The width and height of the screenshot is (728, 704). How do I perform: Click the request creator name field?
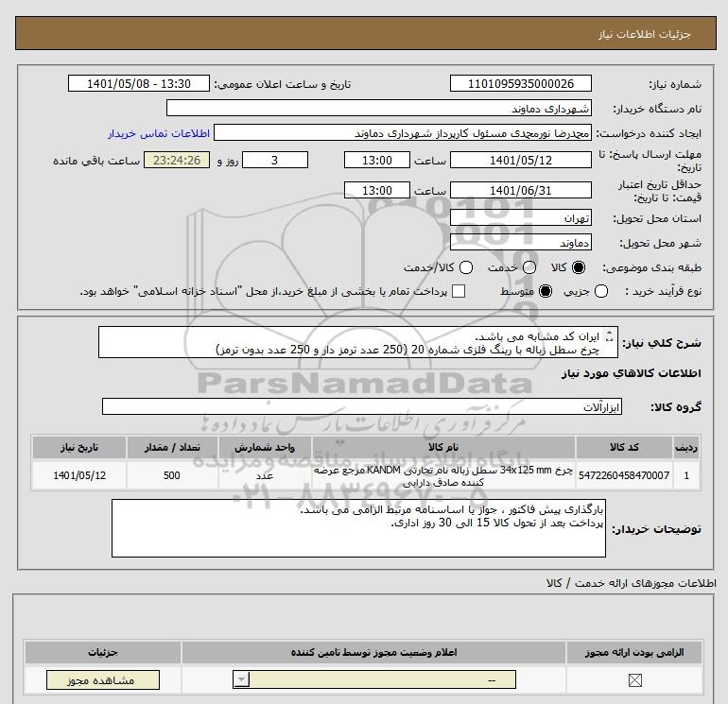pyautogui.click(x=403, y=133)
